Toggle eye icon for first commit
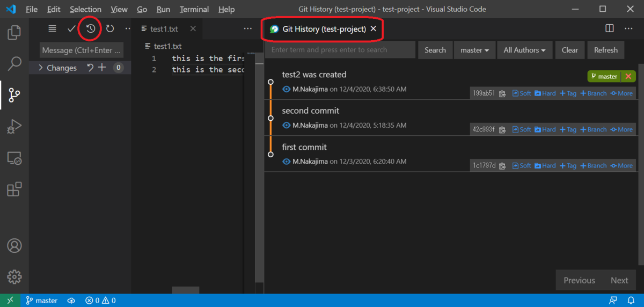 point(287,162)
